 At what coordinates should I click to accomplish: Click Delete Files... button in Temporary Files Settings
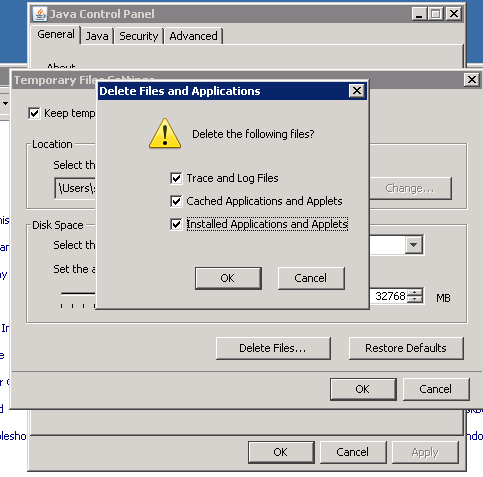273,348
